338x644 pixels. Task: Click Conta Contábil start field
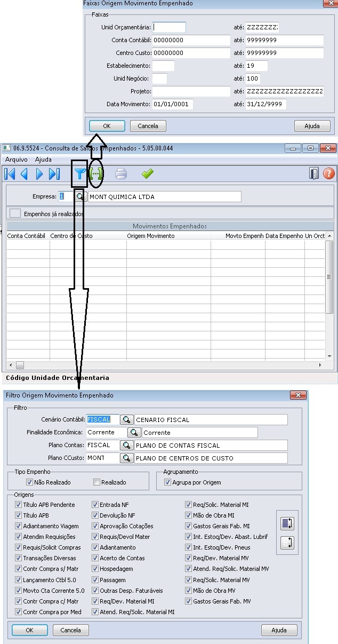191,40
